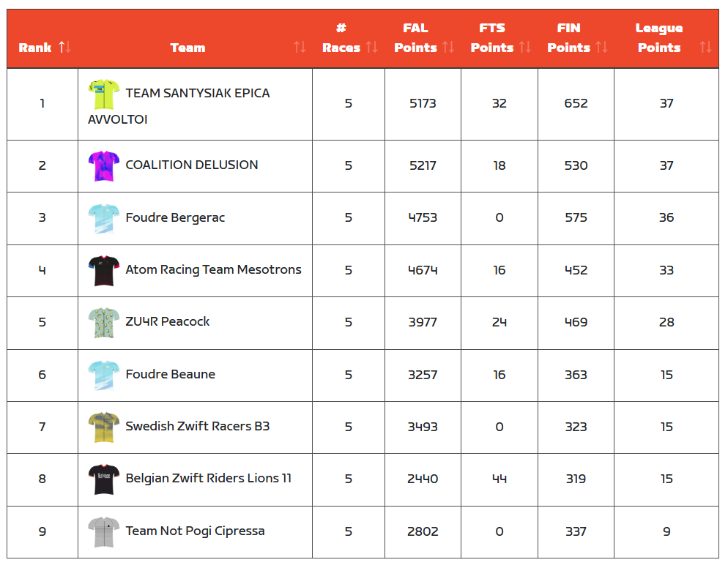Click Team Not Pogi grey jersey
Screen dimensions: 728x568
coord(103,532)
